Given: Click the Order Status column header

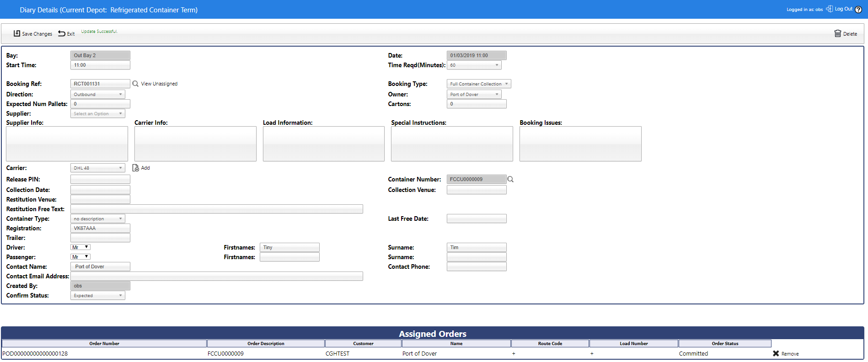Looking at the screenshot, I should coord(725,343).
